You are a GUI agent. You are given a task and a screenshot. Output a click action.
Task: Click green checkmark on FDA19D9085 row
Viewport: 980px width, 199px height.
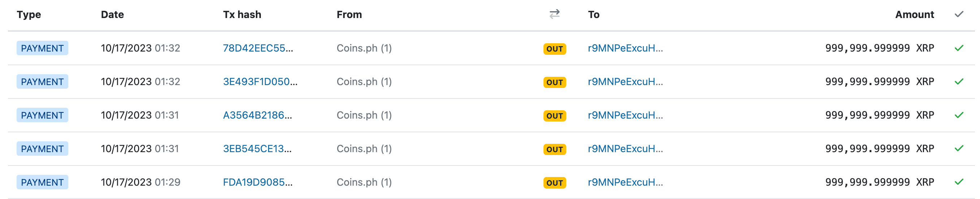click(x=959, y=182)
